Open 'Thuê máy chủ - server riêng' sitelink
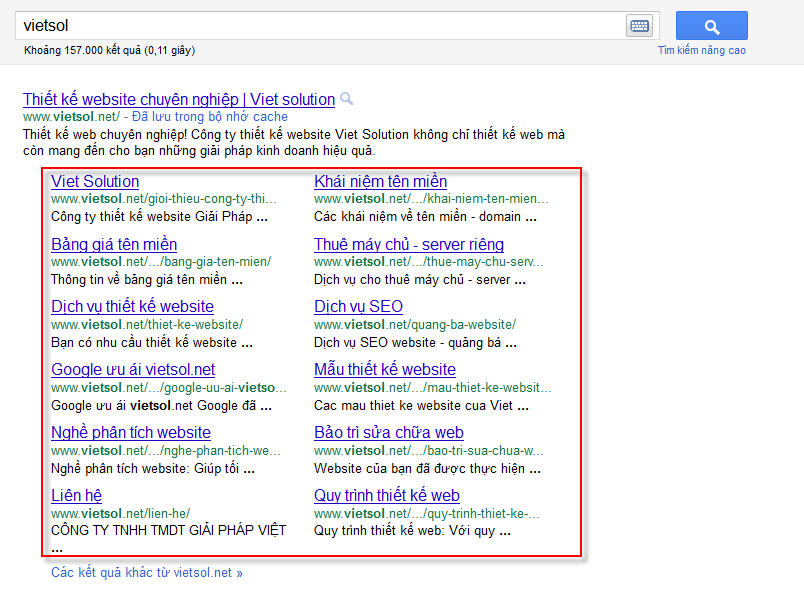The width and height of the screenshot is (804, 600). pyautogui.click(x=409, y=245)
